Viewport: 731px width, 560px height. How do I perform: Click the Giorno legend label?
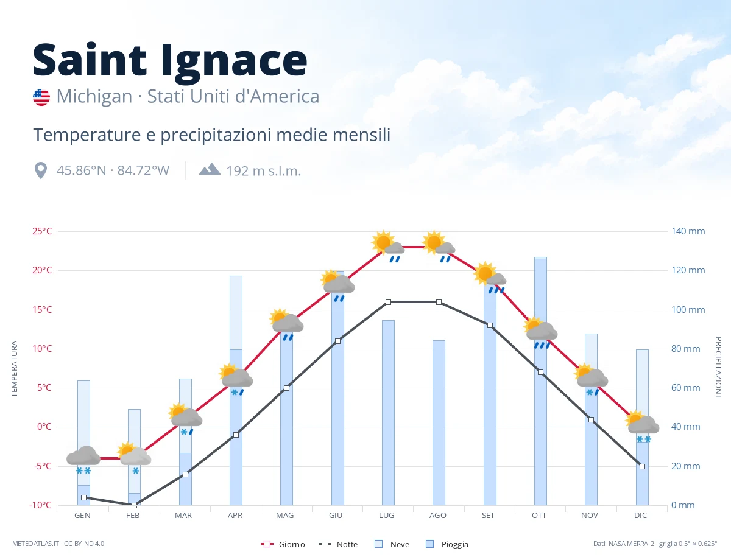click(x=292, y=544)
